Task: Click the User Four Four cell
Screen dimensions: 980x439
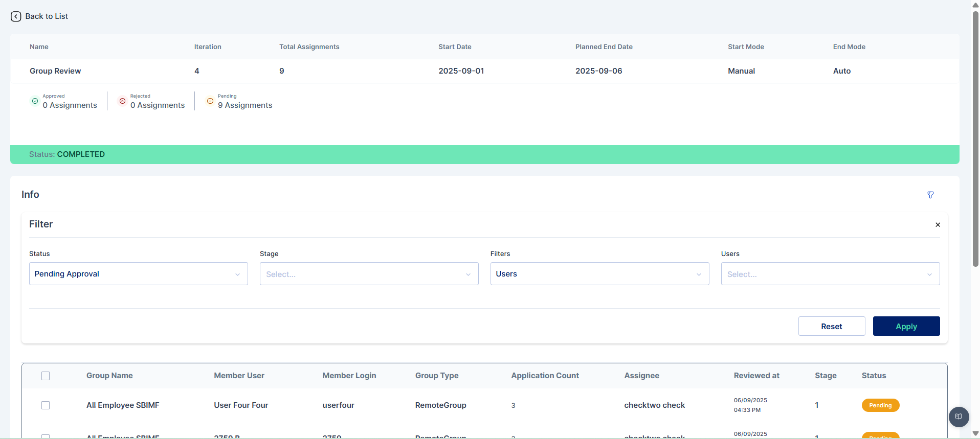Action: pos(241,405)
